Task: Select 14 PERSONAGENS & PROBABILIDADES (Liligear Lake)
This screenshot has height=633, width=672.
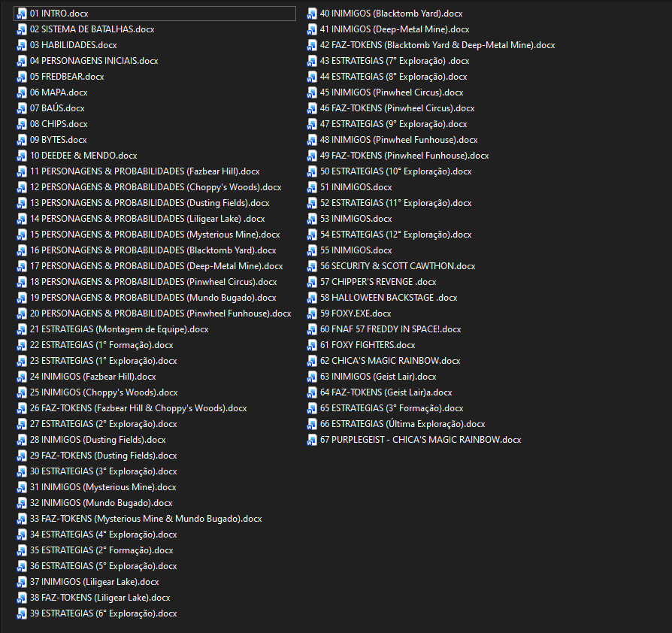Action: pyautogui.click(x=147, y=219)
